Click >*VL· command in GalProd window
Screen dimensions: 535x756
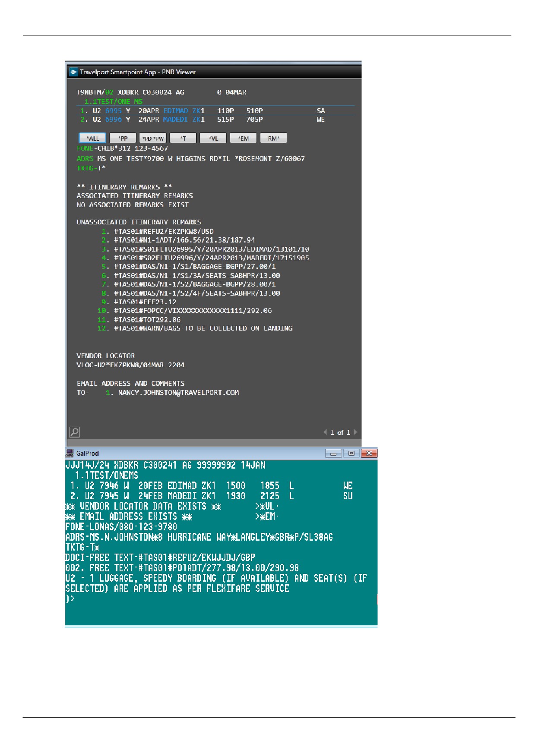[267, 506]
